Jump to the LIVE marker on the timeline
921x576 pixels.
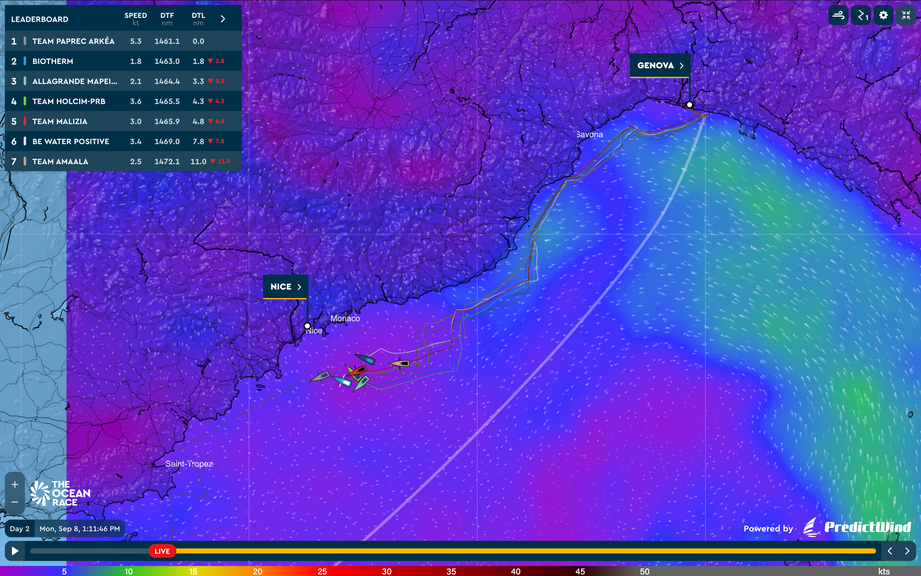coord(162,551)
